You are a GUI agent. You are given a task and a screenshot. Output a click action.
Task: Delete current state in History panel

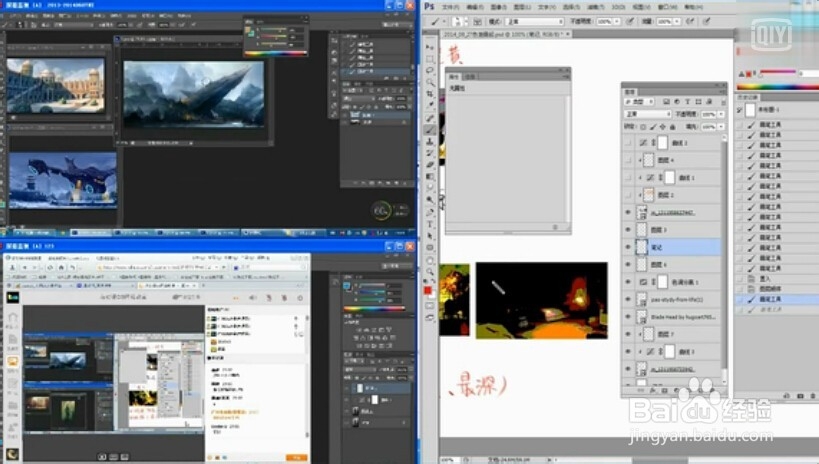813,396
